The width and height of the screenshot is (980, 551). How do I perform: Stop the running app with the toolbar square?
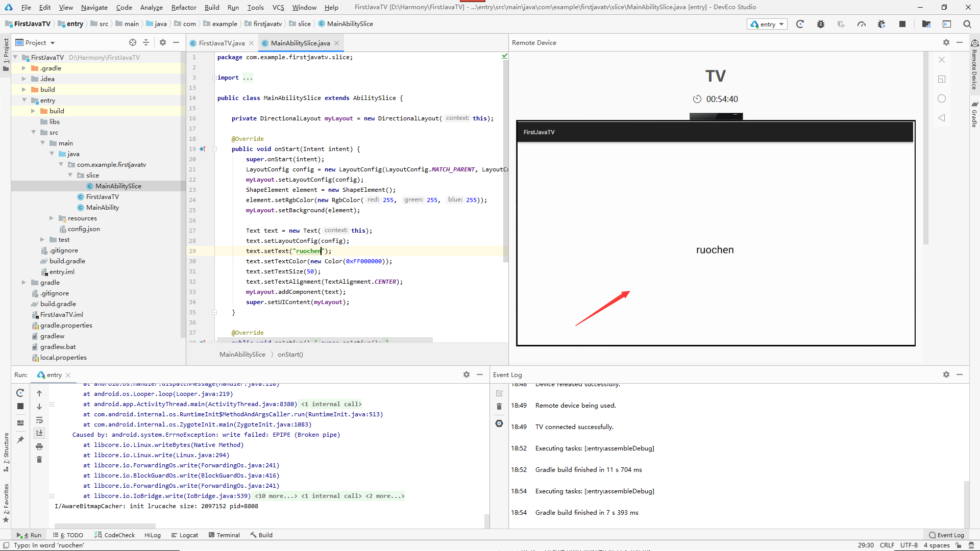coord(902,24)
